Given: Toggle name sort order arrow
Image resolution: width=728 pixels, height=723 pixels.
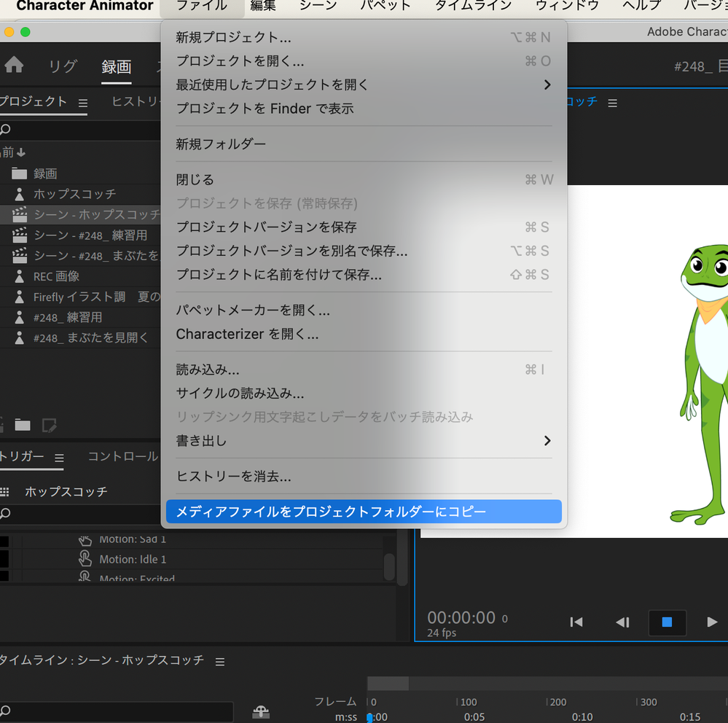Looking at the screenshot, I should point(21,152).
